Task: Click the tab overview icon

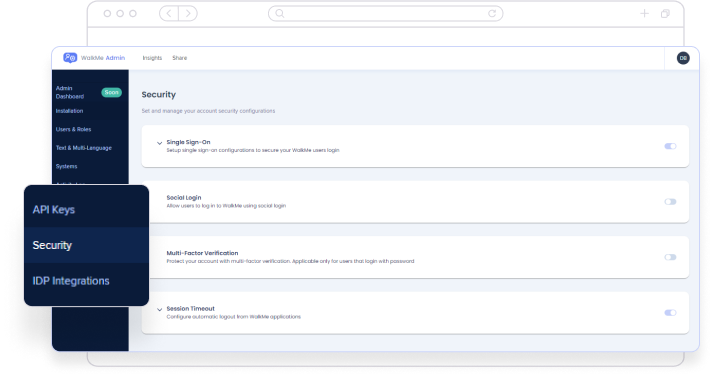Action: tap(665, 14)
